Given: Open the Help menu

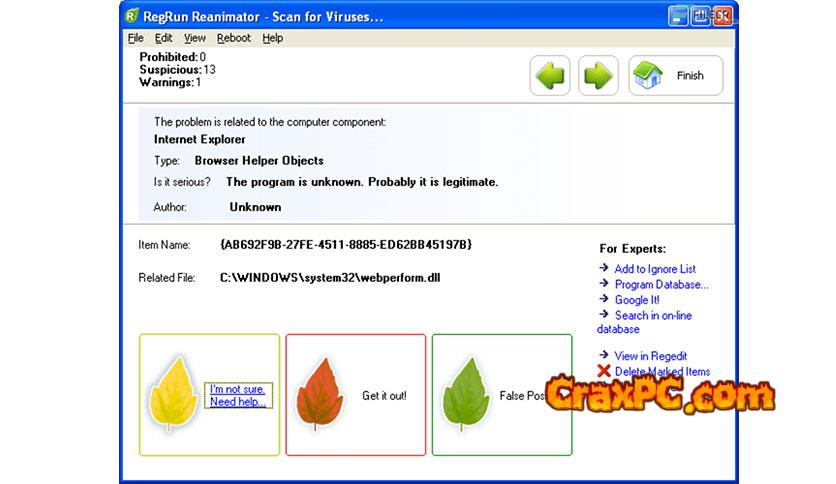Looking at the screenshot, I should pyautogui.click(x=272, y=38).
